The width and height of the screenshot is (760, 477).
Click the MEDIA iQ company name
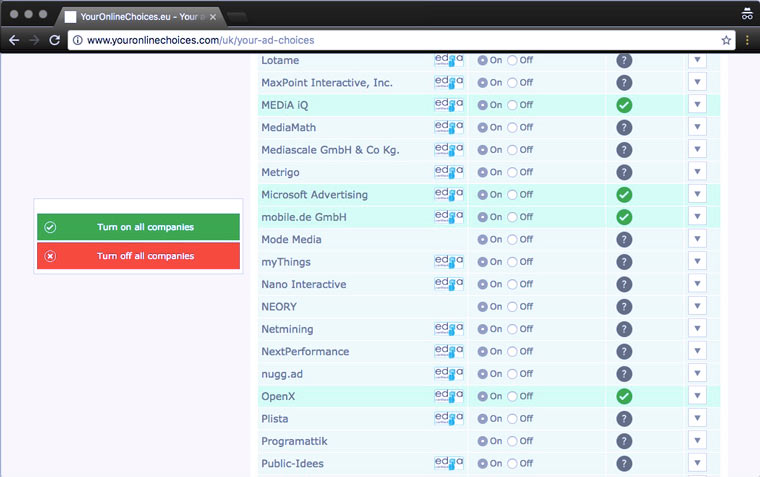(x=285, y=105)
